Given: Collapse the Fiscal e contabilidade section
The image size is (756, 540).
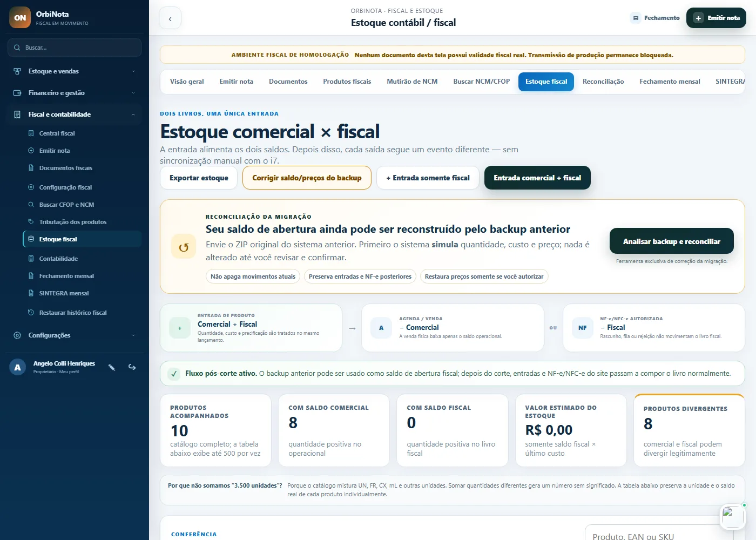Looking at the screenshot, I should coord(75,114).
